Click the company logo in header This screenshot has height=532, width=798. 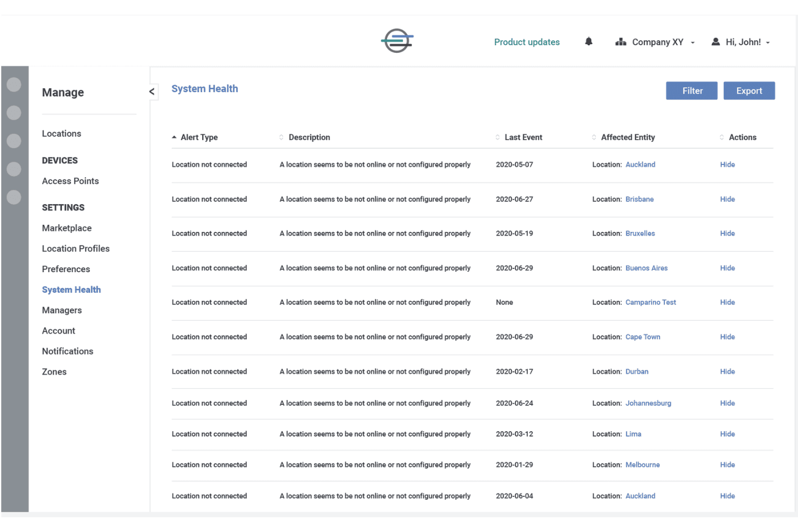click(397, 41)
